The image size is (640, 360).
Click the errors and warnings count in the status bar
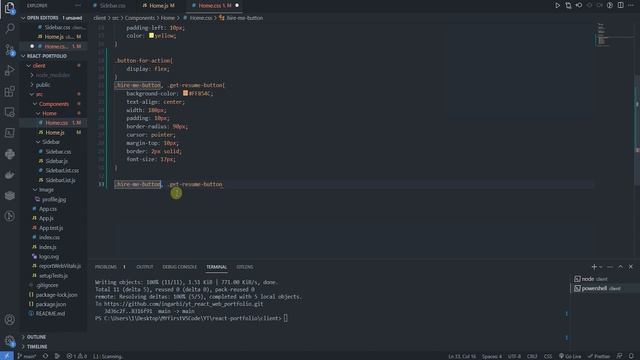[x=77, y=356]
